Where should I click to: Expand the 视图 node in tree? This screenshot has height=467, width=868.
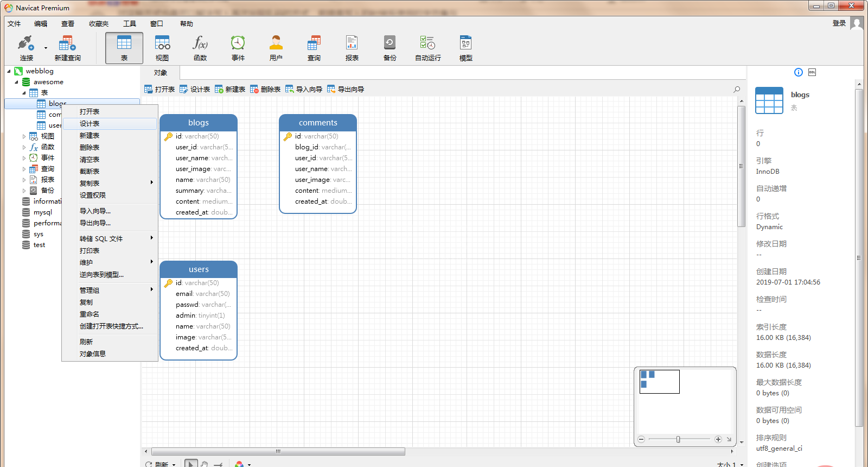24,136
